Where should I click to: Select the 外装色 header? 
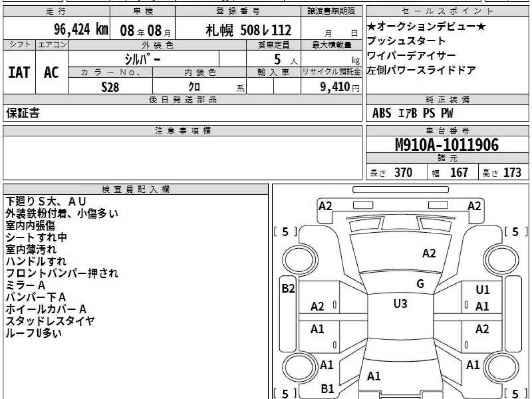point(157,45)
